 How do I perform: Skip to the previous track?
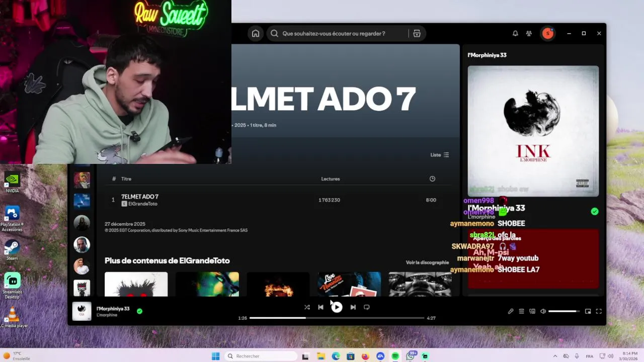click(320, 307)
